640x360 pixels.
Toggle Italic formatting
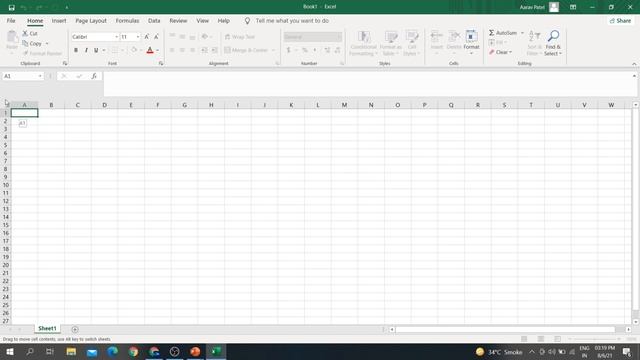pyautogui.click(x=86, y=50)
